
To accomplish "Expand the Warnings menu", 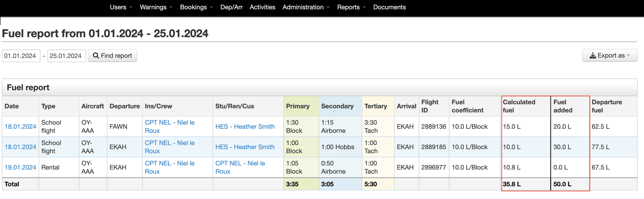I will (x=156, y=7).
